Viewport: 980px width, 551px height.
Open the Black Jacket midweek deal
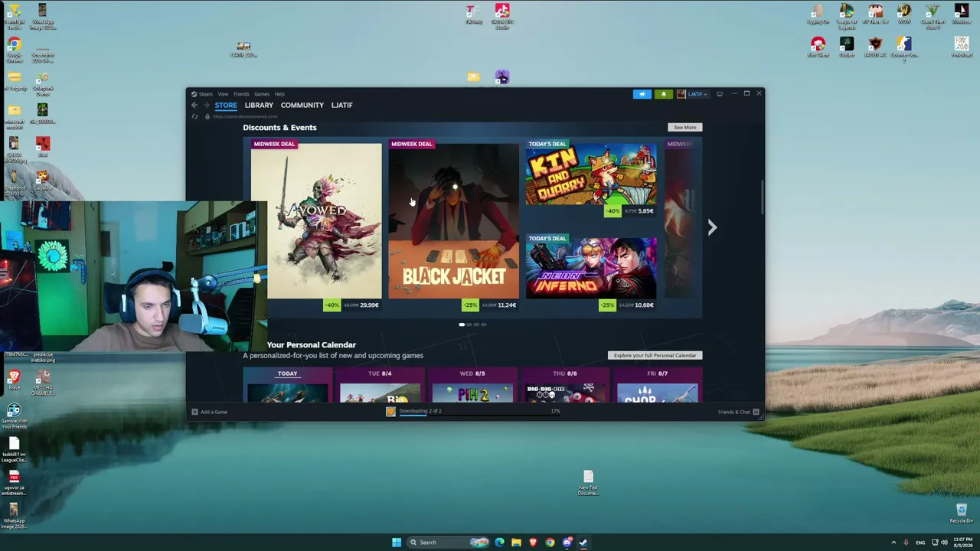(x=453, y=220)
